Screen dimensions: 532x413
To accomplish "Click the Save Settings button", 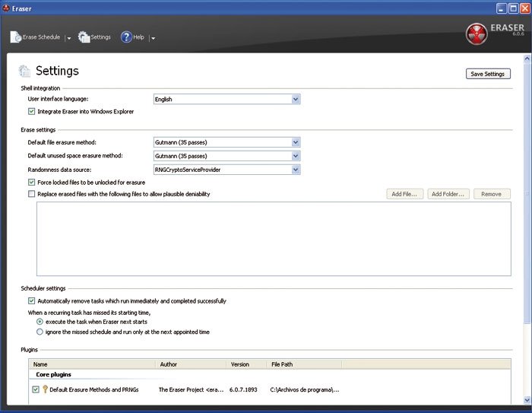I will coord(488,74).
